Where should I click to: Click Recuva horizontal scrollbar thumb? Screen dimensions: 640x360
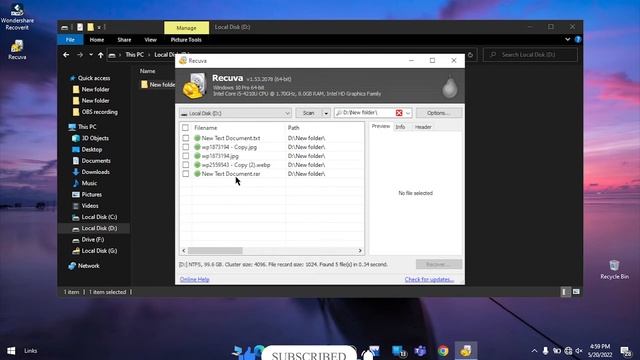click(x=215, y=251)
